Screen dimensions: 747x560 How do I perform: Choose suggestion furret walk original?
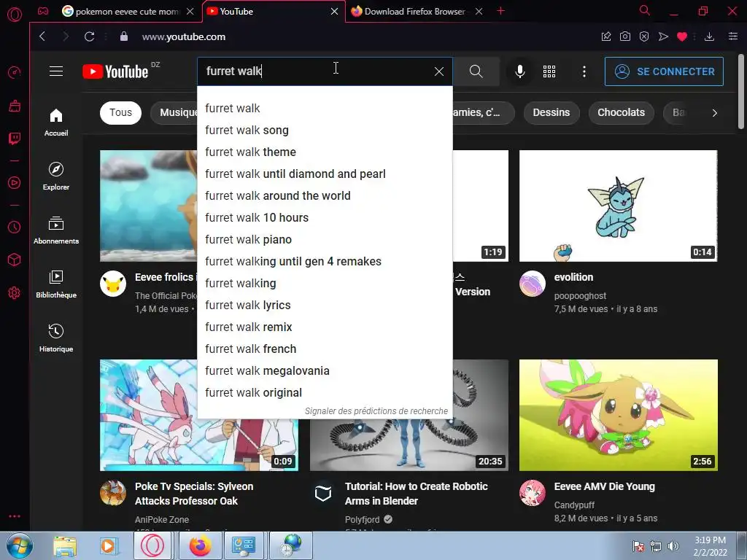(x=325, y=393)
